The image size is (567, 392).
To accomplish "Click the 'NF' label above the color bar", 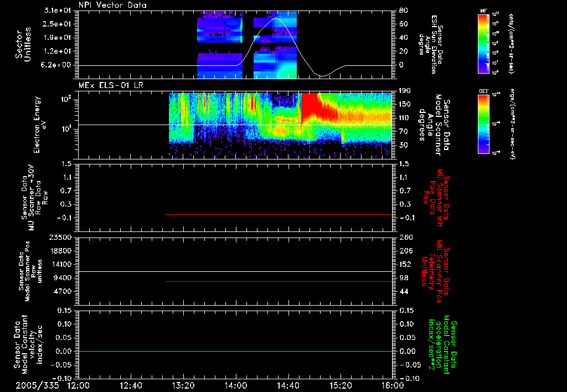I will click(x=484, y=11).
